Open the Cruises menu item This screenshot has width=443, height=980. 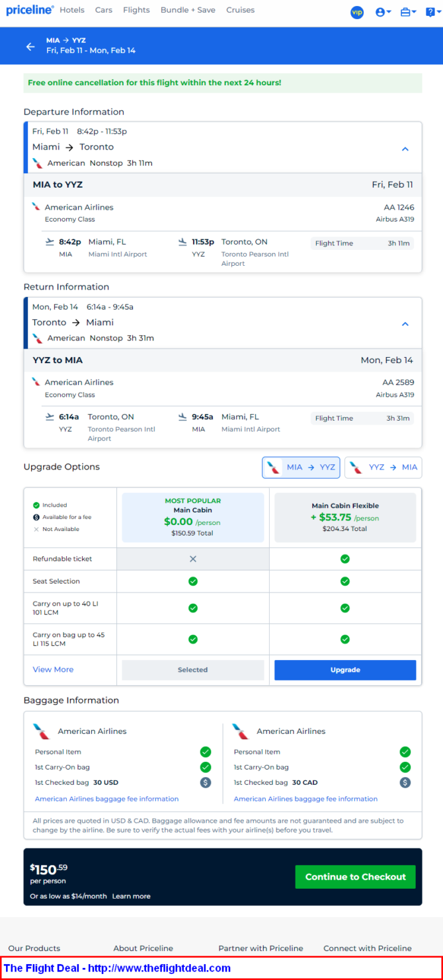[240, 10]
